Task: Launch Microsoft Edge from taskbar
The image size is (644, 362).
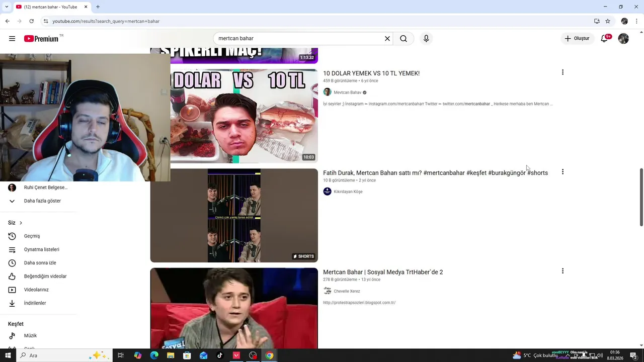Action: coord(154,355)
